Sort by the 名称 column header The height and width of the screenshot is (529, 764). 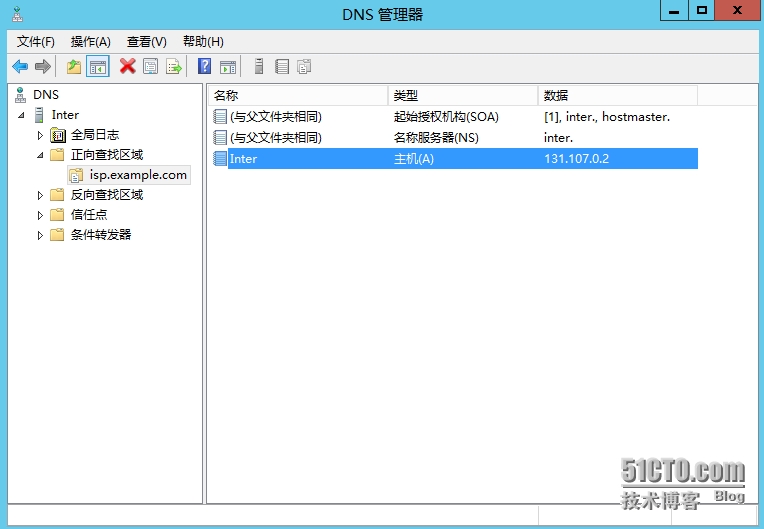[298, 95]
